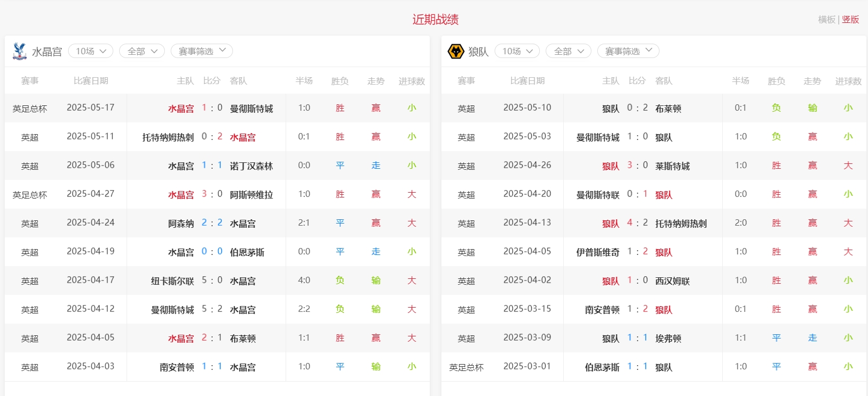The width and height of the screenshot is (868, 396).
Task: Expand Wolves 全部 filter dropdown
Action: coord(569,51)
